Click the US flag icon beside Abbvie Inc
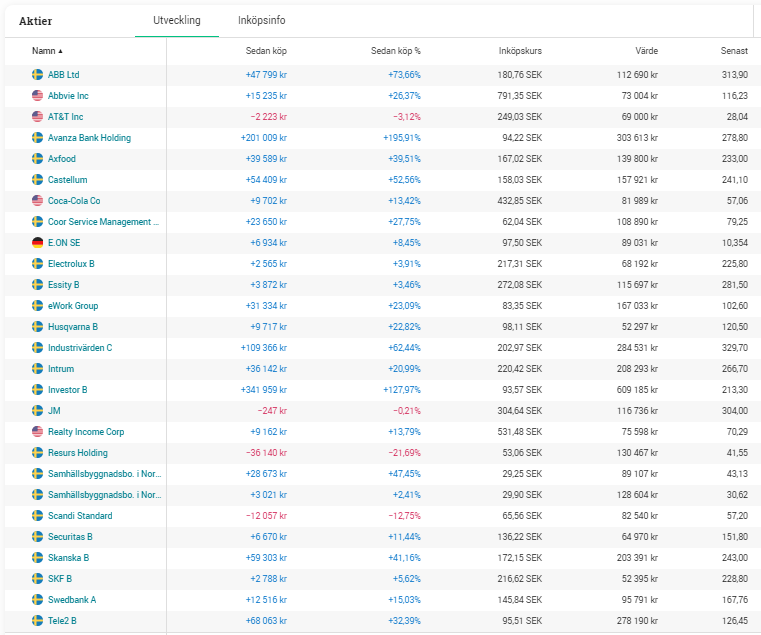This screenshot has width=761, height=635. tap(37, 96)
